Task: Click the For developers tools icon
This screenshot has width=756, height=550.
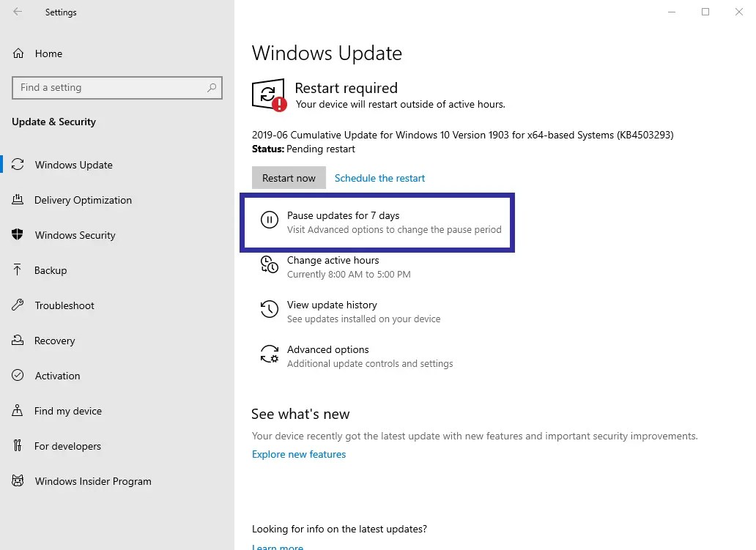Action: 18,446
